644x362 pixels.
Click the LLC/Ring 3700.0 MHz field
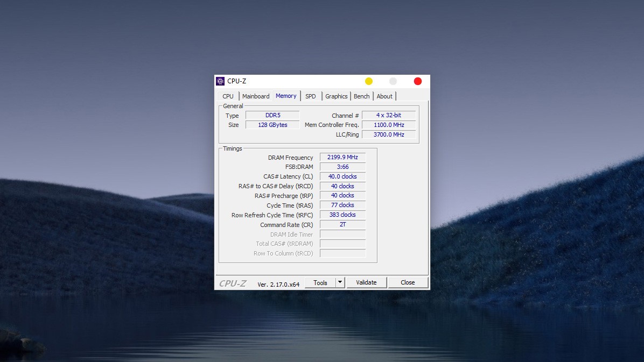389,134
